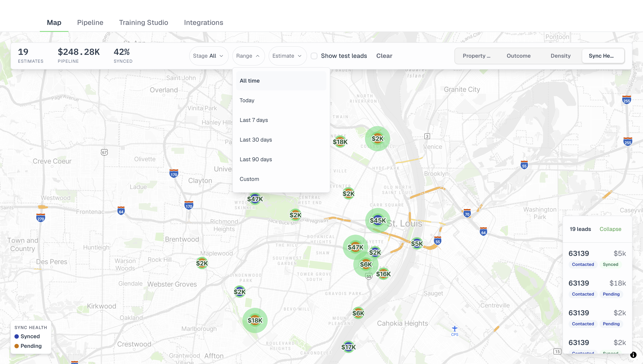Click Pending badge on $18k lead
The height and width of the screenshot is (364, 643).
tap(611, 294)
